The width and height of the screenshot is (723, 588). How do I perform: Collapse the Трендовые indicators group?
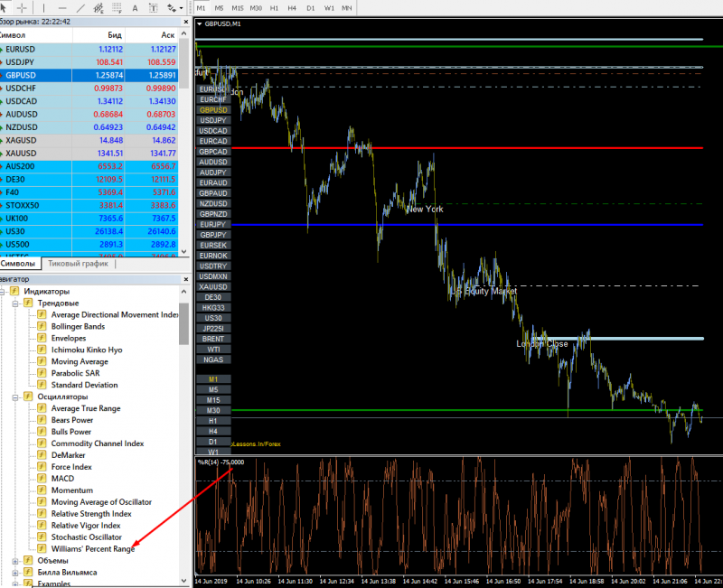point(15,303)
